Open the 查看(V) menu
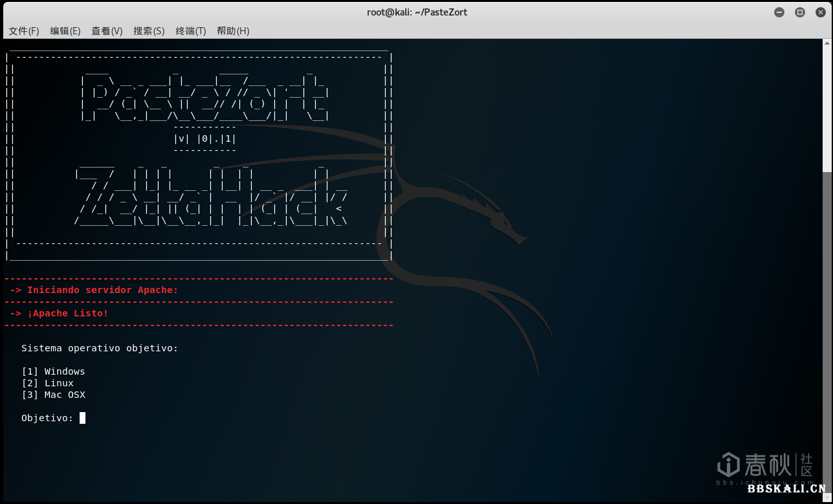This screenshot has width=833, height=504. click(107, 31)
